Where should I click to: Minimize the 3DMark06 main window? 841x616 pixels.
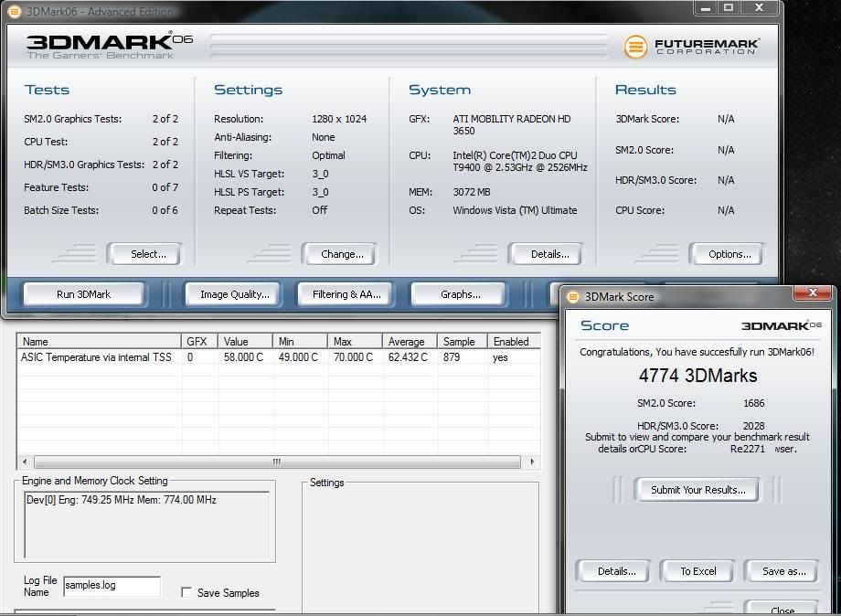(706, 8)
